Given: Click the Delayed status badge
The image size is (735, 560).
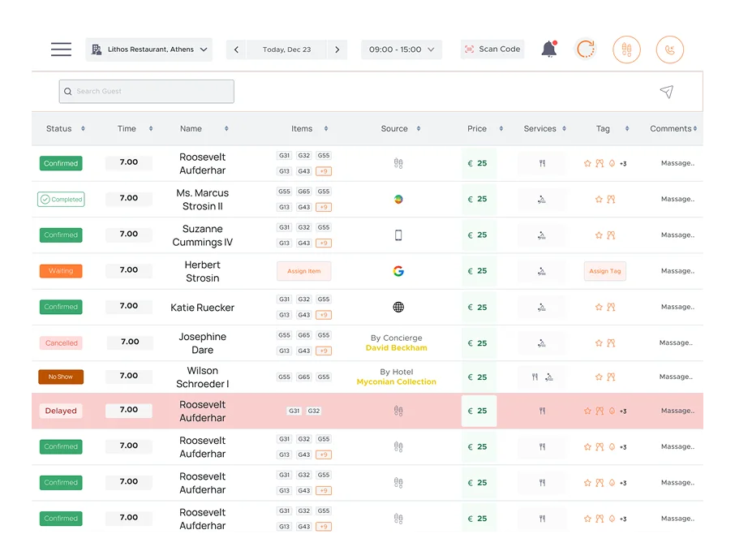Looking at the screenshot, I should pyautogui.click(x=61, y=411).
